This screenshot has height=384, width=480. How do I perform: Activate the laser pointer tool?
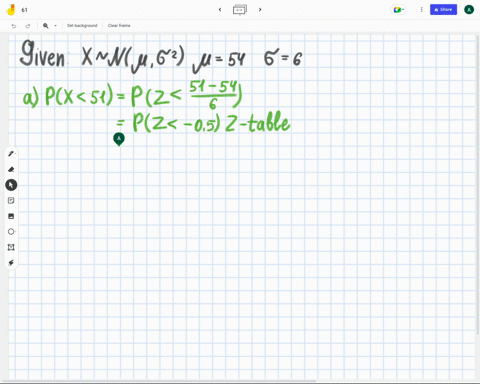[11, 263]
